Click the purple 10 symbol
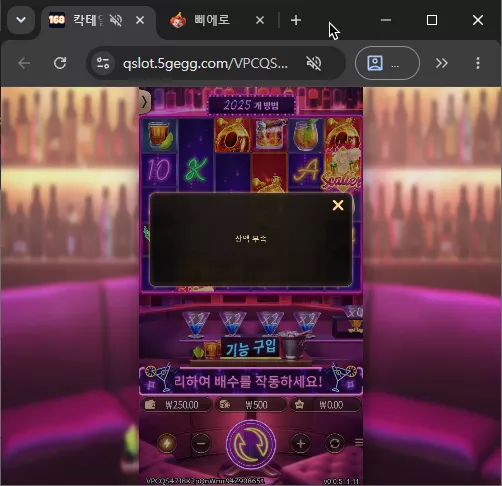Image resolution: width=502 pixels, height=486 pixels. (159, 169)
